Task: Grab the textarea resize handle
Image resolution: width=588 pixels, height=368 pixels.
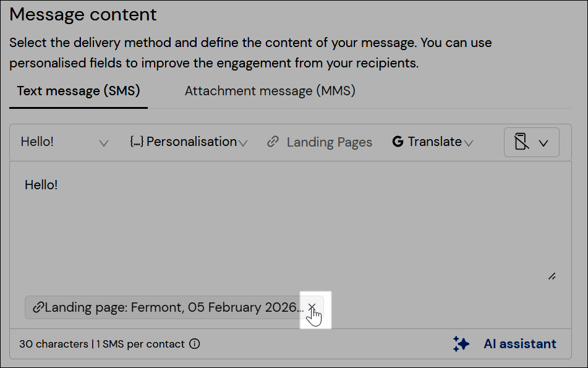Action: click(x=552, y=276)
